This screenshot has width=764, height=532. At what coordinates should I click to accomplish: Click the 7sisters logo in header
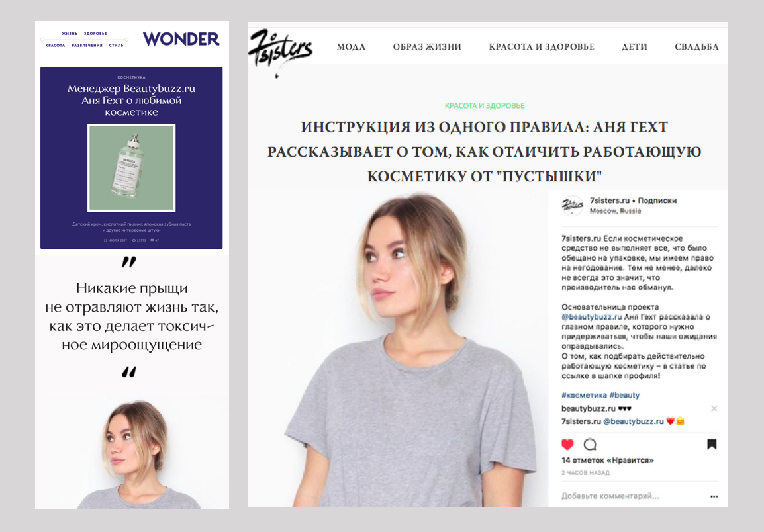coord(279,51)
